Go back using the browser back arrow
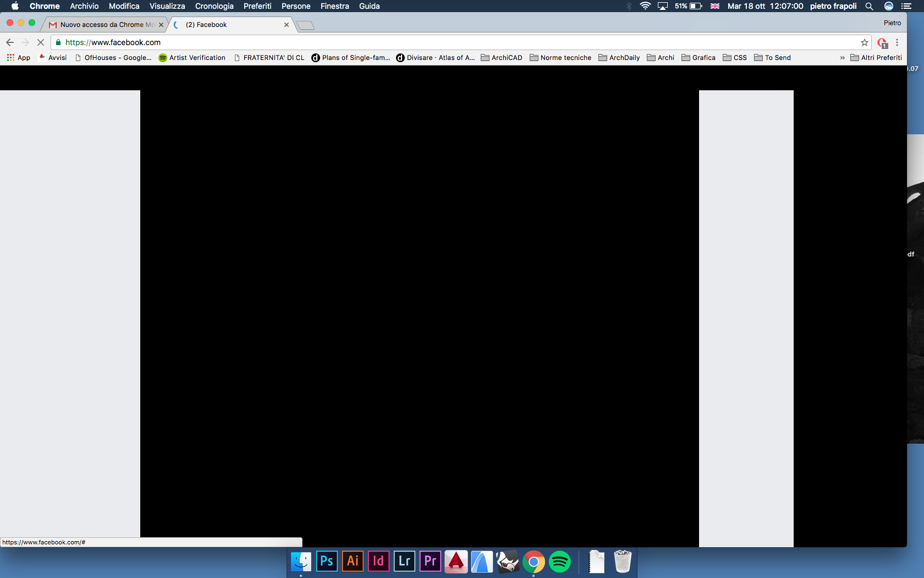Viewport: 924px width, 578px height. [10, 42]
